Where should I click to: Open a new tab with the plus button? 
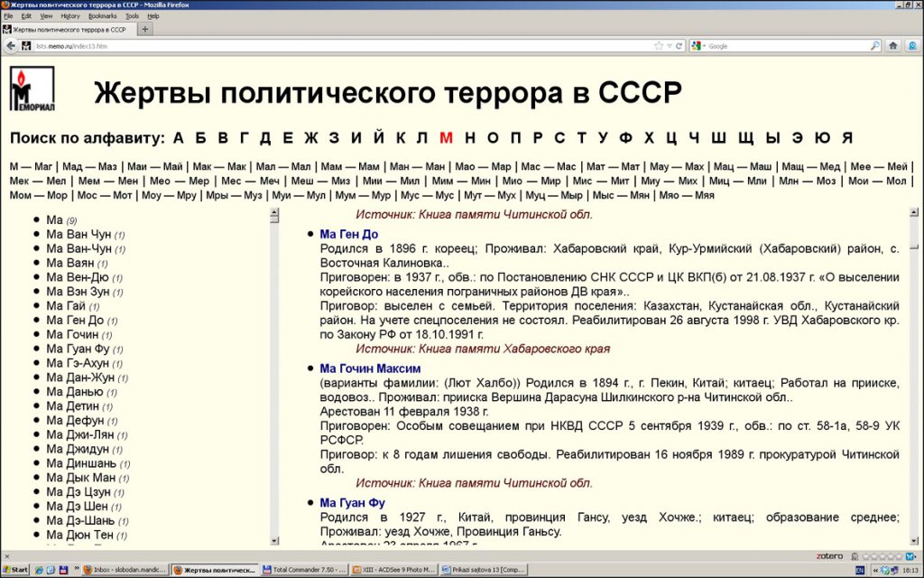tap(145, 29)
